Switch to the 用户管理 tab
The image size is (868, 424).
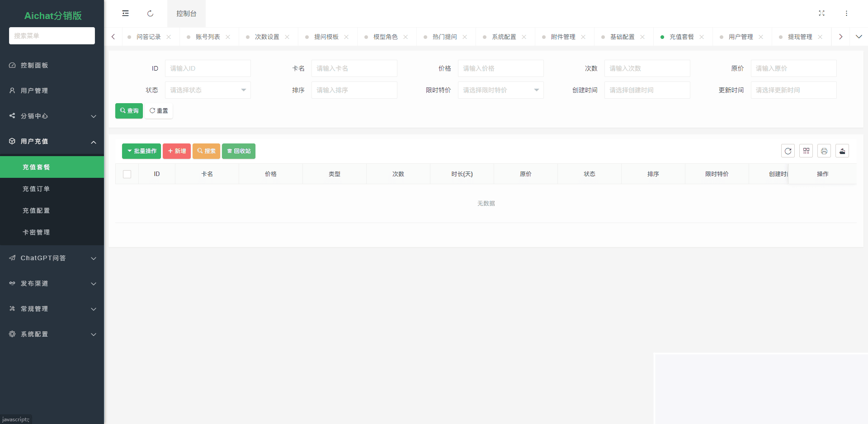click(740, 36)
